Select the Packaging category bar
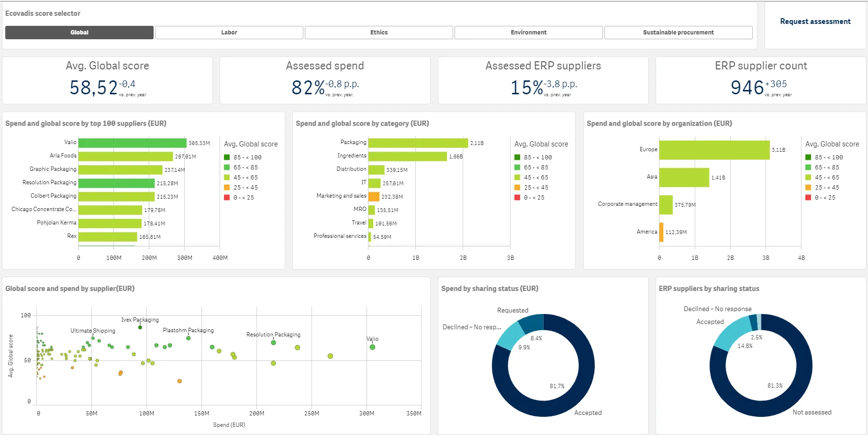The image size is (868, 436). tap(418, 143)
